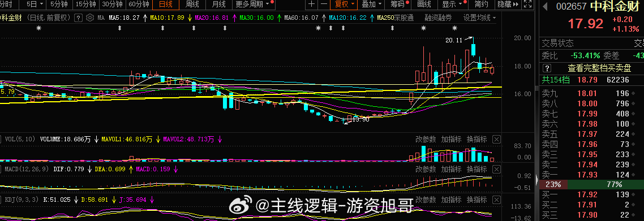Click 改参数 in the KDJ panel
The height and width of the screenshot is (221, 644).
[425, 200]
